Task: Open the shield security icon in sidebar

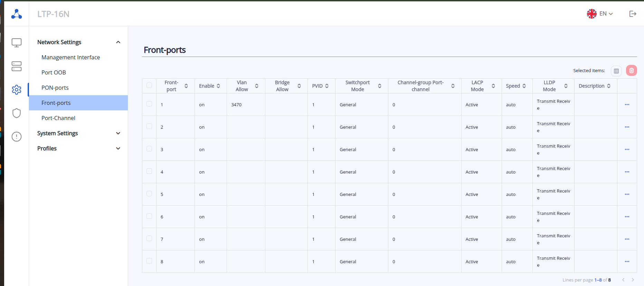Action: [17, 113]
